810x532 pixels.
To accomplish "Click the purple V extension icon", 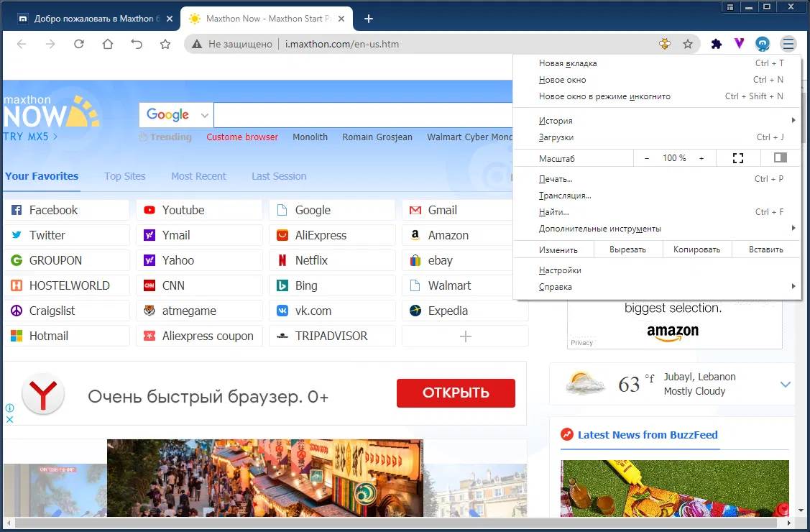I will coord(740,44).
